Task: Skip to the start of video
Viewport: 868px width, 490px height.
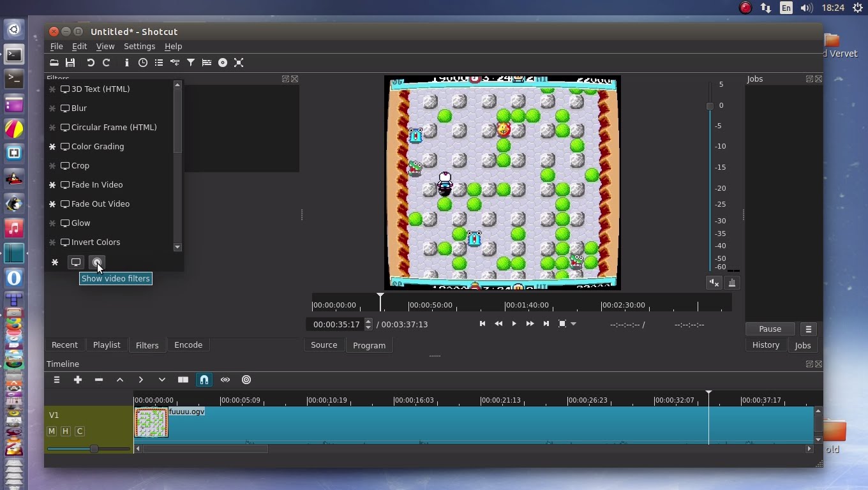Action: point(483,324)
